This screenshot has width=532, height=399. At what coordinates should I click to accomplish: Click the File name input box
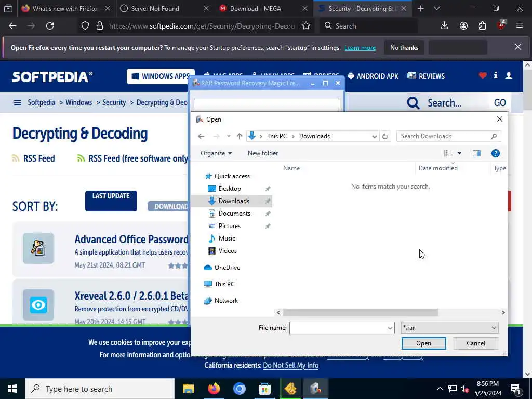coord(338,328)
